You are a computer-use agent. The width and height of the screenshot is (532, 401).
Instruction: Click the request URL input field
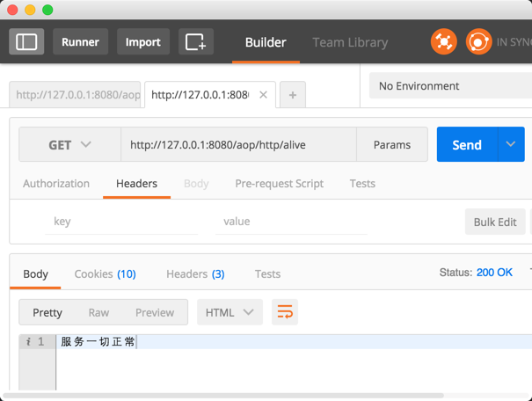tap(237, 145)
